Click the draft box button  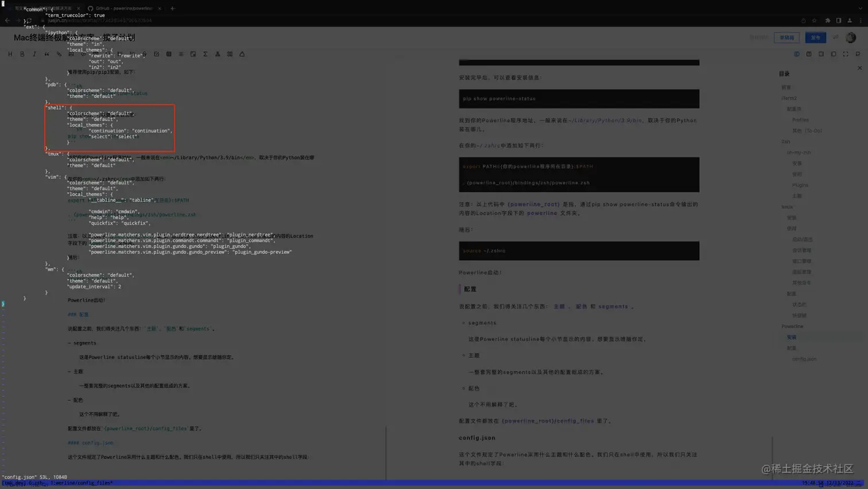click(786, 37)
